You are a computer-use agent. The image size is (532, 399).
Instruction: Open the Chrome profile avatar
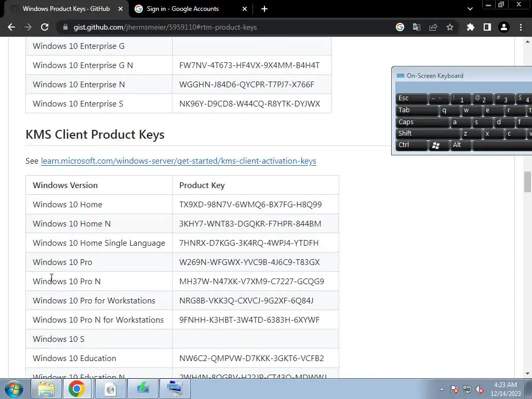504,27
